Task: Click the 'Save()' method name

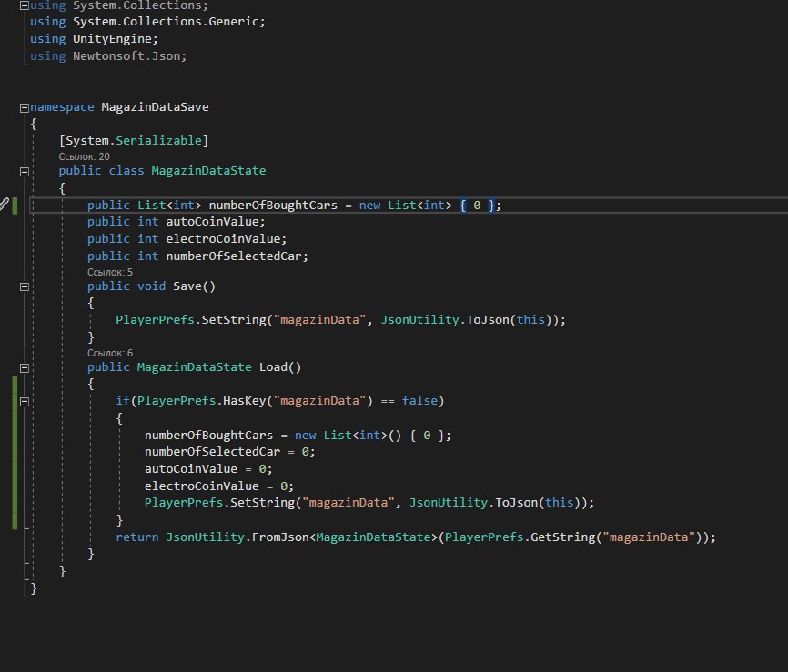Action: (x=194, y=286)
